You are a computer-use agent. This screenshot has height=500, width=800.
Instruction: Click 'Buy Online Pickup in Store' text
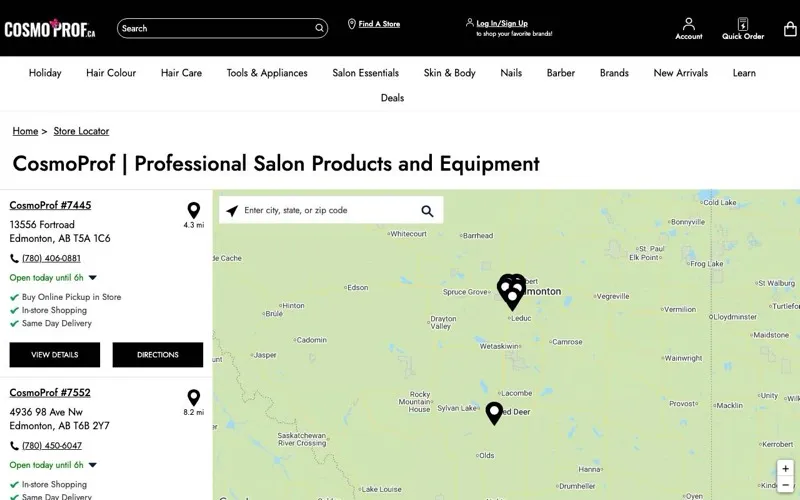click(71, 297)
